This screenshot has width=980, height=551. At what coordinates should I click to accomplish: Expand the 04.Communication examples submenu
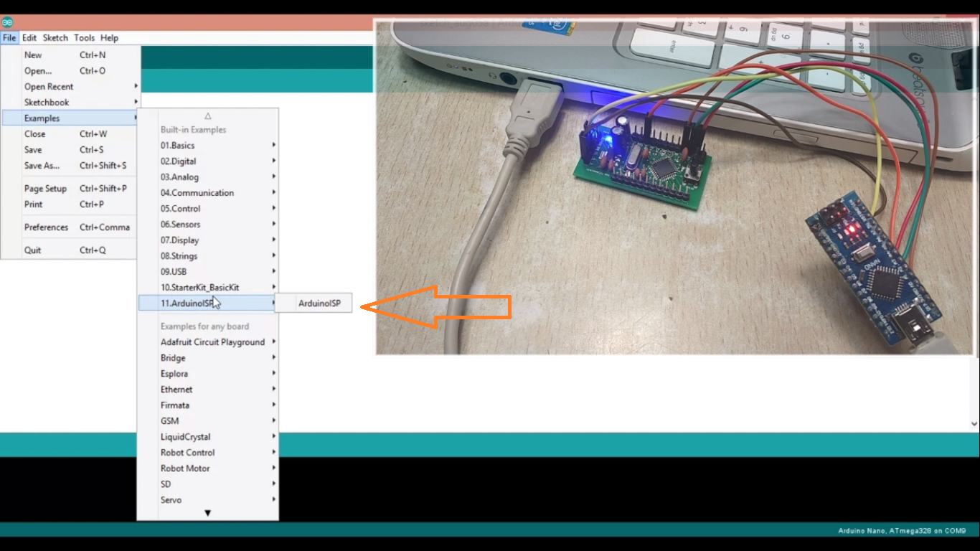197,192
